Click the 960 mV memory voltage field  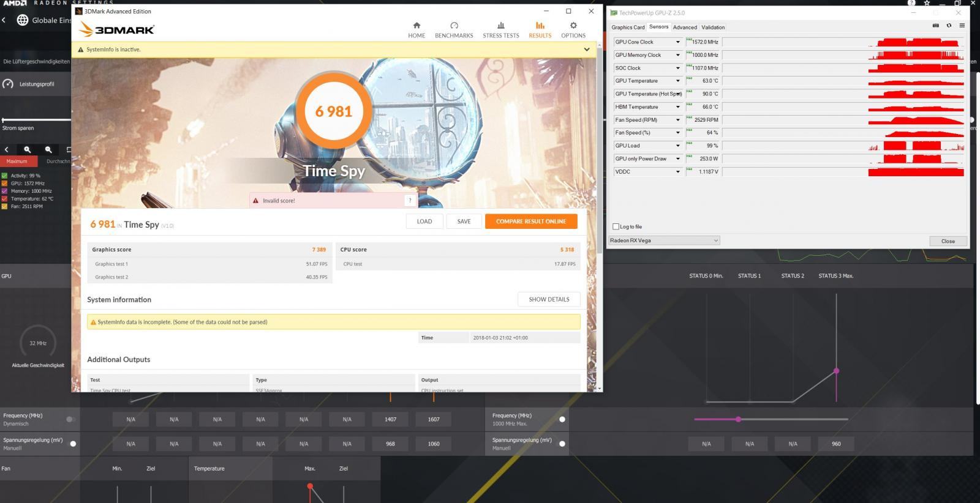coord(836,444)
